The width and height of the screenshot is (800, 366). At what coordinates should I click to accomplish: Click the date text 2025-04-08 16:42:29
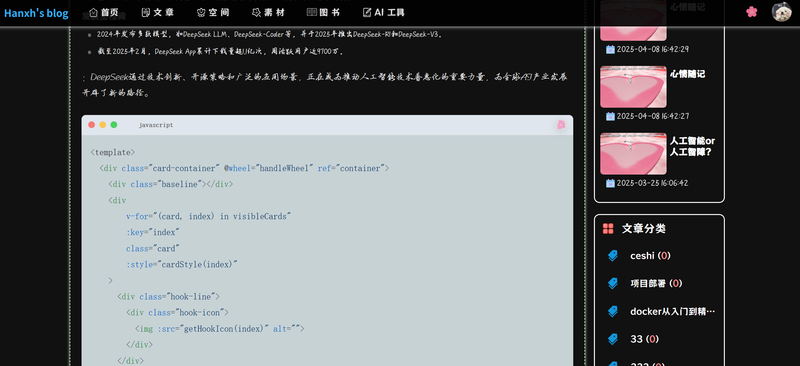click(653, 50)
